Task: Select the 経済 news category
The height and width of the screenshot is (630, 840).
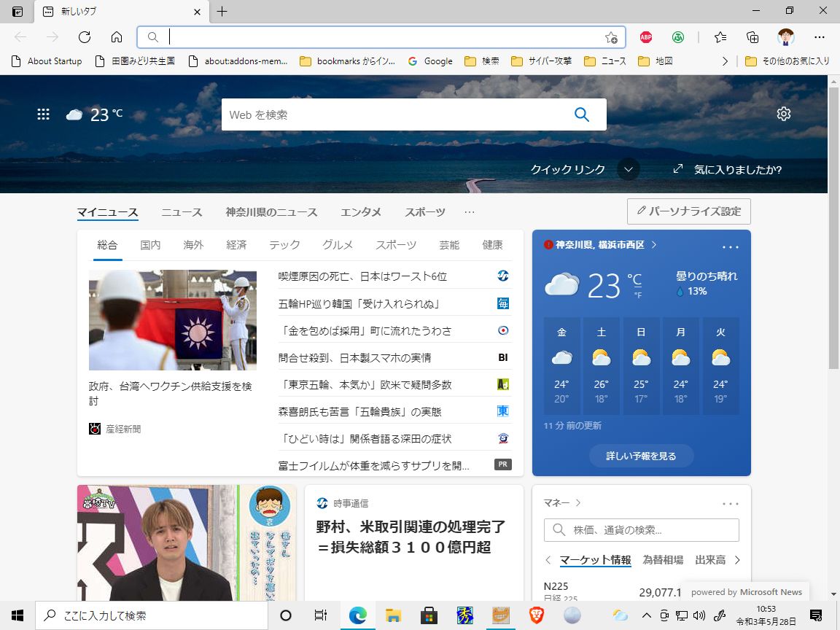Action: 236,245
